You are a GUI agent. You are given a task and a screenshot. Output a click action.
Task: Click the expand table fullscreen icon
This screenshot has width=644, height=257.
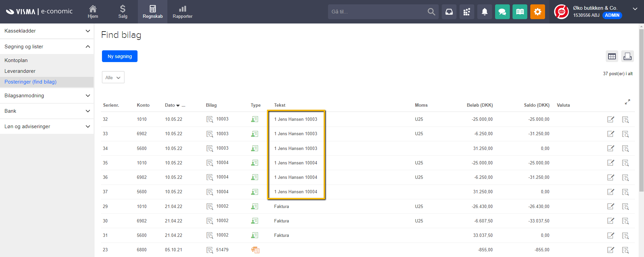click(627, 102)
